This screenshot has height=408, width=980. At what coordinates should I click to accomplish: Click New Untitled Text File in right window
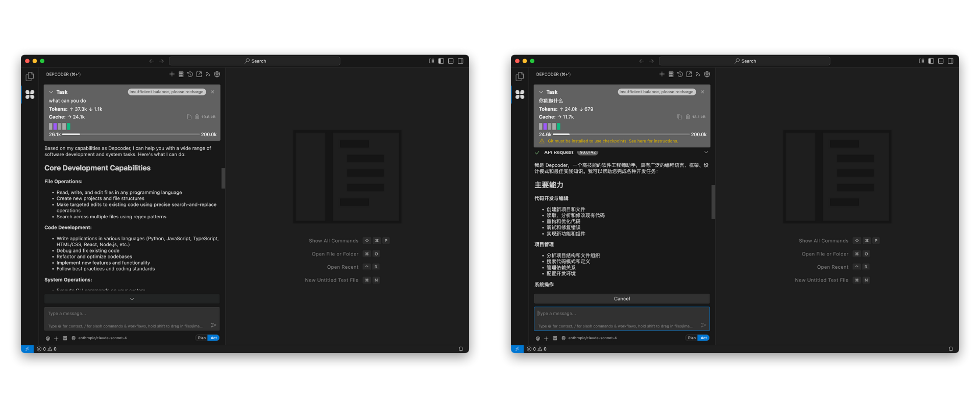pos(821,280)
